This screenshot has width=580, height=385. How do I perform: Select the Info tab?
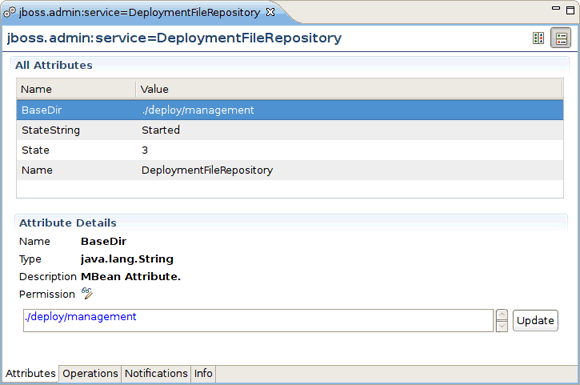click(203, 373)
